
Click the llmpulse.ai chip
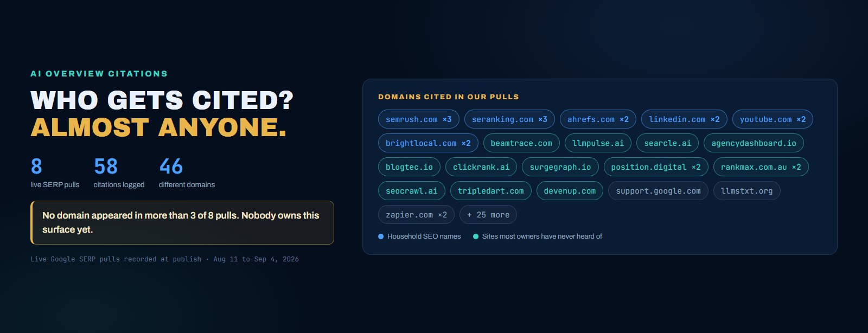598,143
